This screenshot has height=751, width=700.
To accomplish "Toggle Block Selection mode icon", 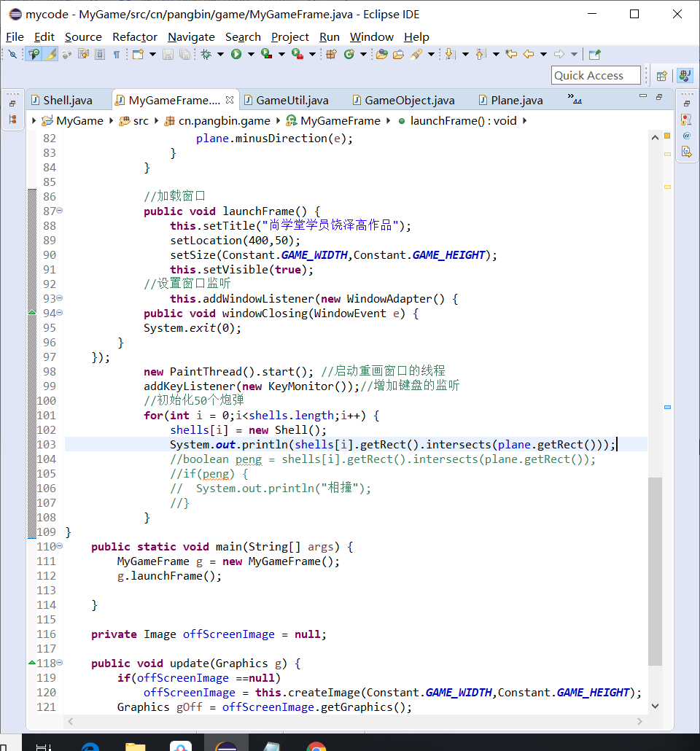I will pos(100,54).
